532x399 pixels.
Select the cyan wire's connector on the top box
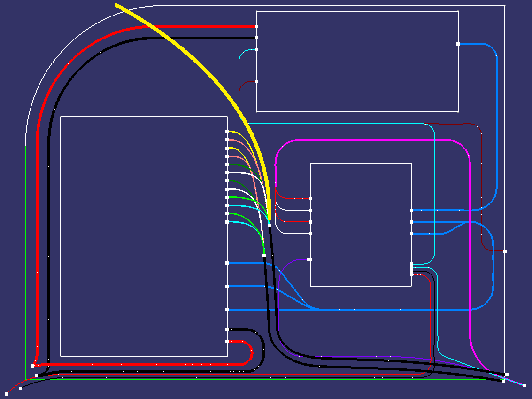pyautogui.click(x=256, y=49)
